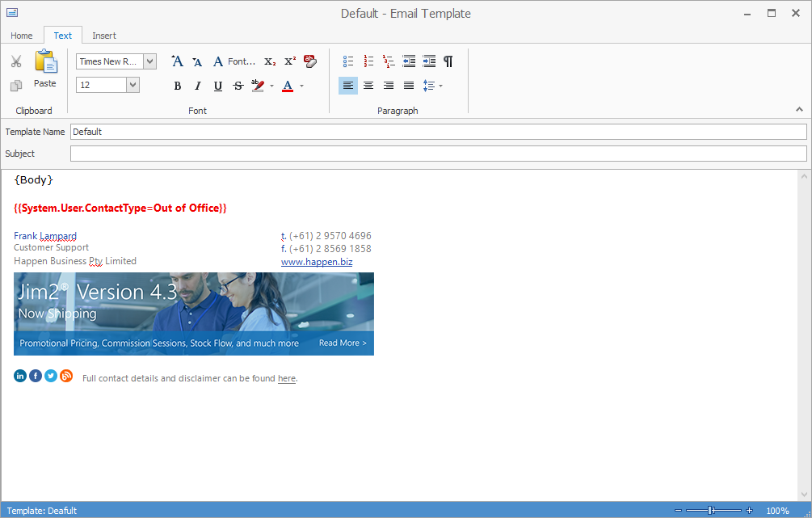
Task: Apply the Grow Font icon
Action: pos(177,61)
